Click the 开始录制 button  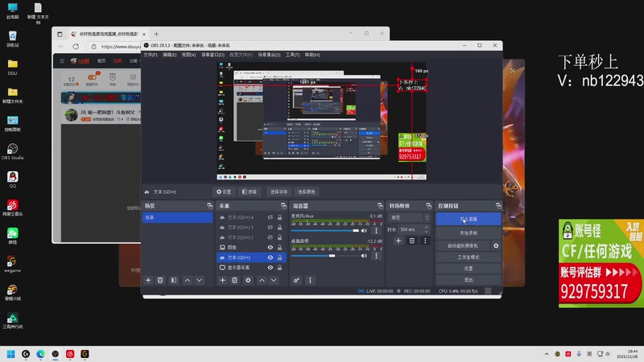469,232
